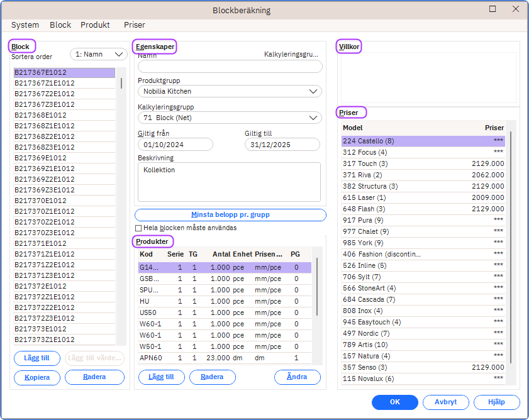
Task: Open the System menu
Action: pyautogui.click(x=25, y=25)
